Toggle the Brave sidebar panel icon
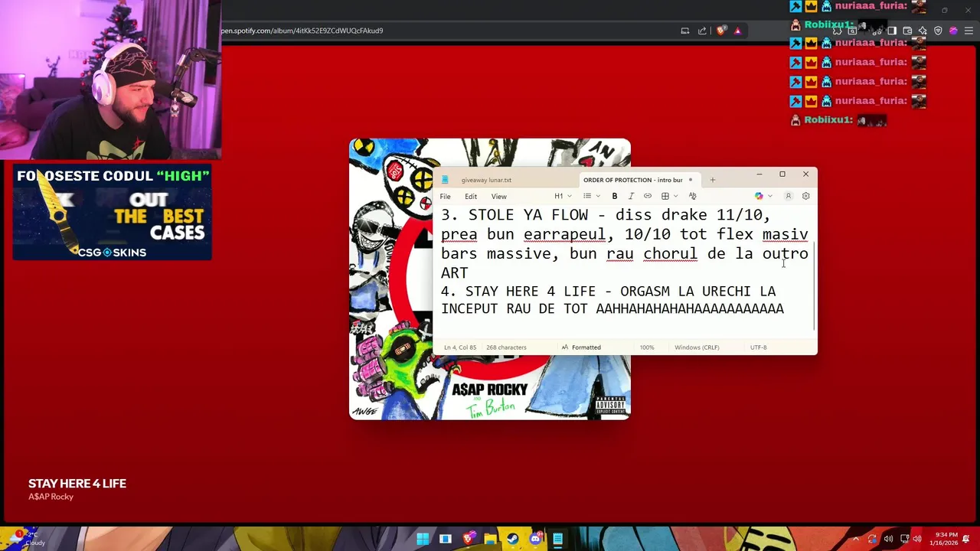The image size is (980, 551). click(x=892, y=31)
